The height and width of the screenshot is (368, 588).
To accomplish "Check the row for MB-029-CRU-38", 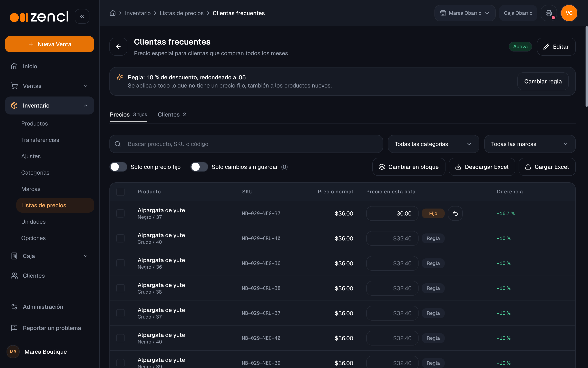I will 120,288.
